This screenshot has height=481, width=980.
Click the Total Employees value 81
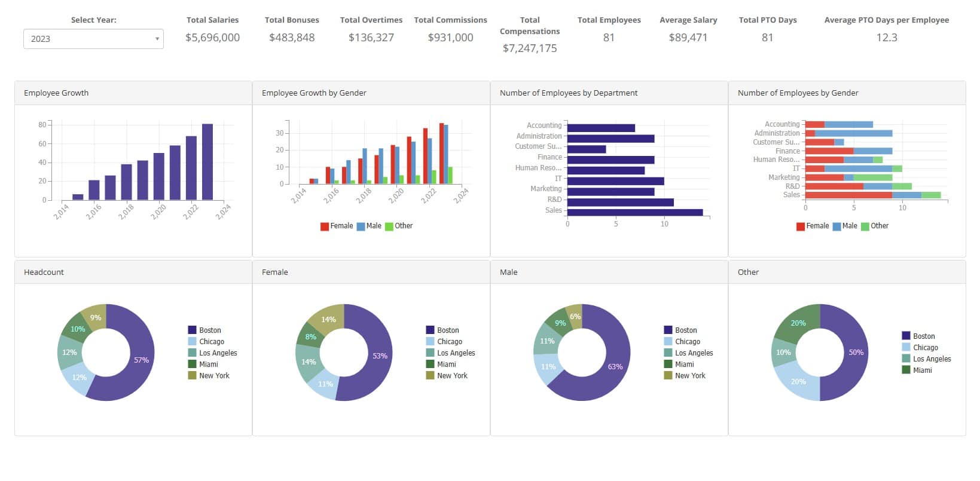point(609,38)
